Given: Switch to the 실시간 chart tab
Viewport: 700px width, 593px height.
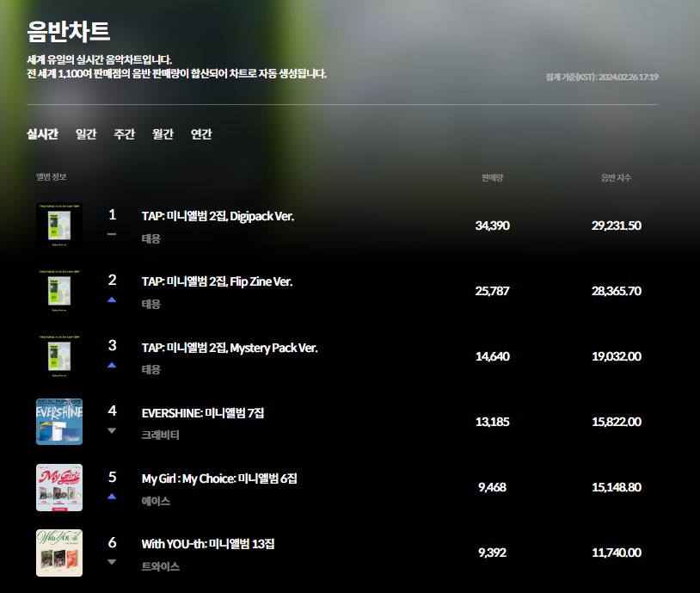Looking at the screenshot, I should click(x=42, y=133).
